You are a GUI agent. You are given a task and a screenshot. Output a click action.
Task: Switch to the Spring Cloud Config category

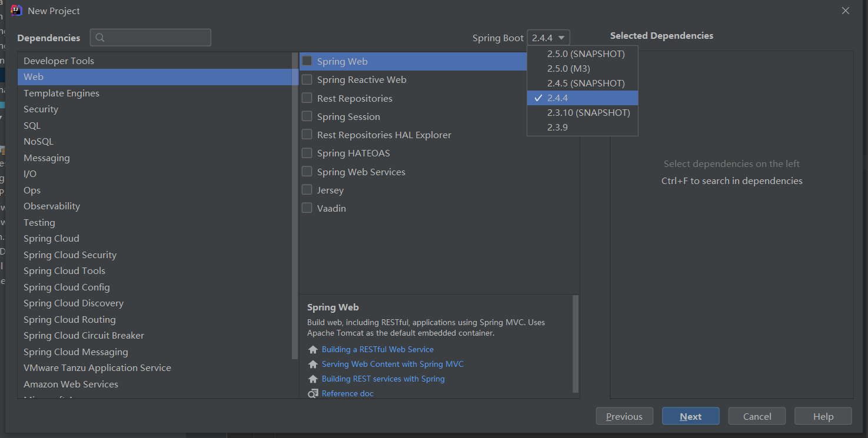(x=66, y=287)
